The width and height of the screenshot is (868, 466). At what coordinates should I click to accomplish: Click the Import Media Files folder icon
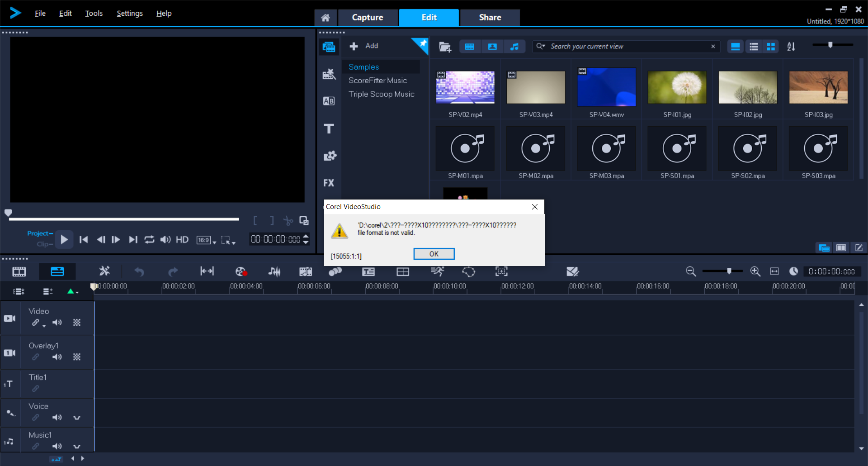[x=445, y=47]
